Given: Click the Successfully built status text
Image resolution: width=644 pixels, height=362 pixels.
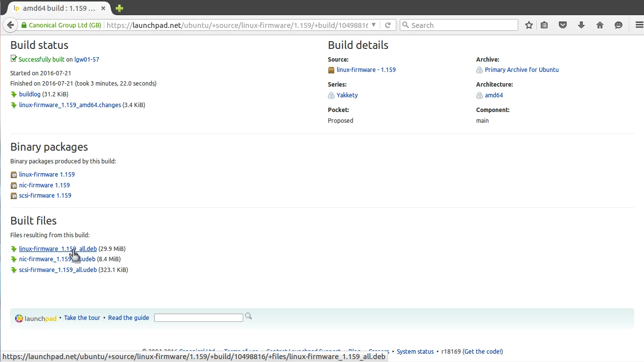Looking at the screenshot, I should pos(42,60).
